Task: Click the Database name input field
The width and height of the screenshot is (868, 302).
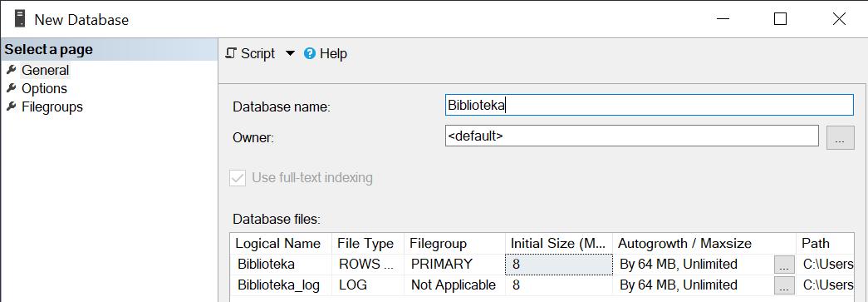Action: (649, 106)
